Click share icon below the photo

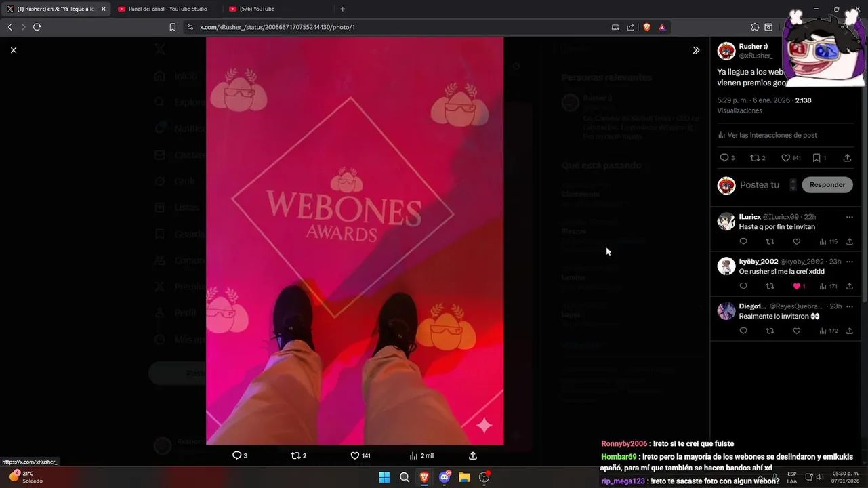[473, 455]
